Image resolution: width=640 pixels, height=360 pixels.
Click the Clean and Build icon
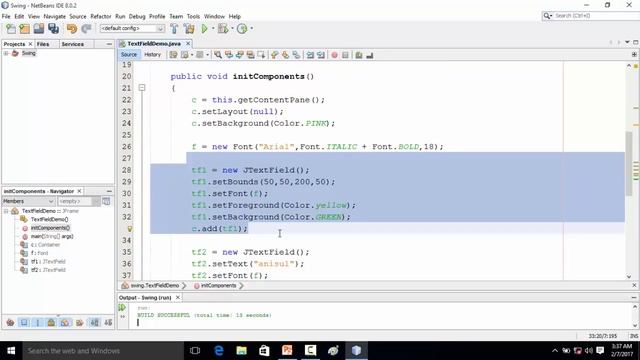(x=189, y=29)
